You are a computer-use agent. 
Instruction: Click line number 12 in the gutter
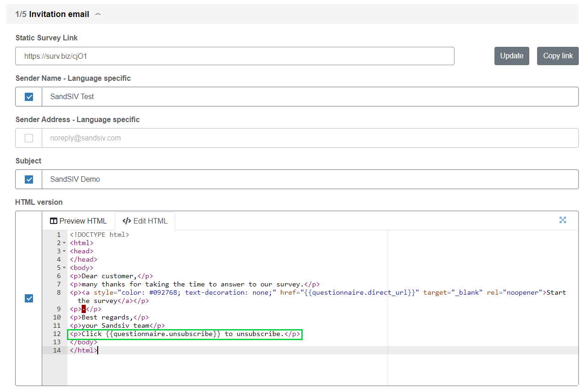(57, 334)
